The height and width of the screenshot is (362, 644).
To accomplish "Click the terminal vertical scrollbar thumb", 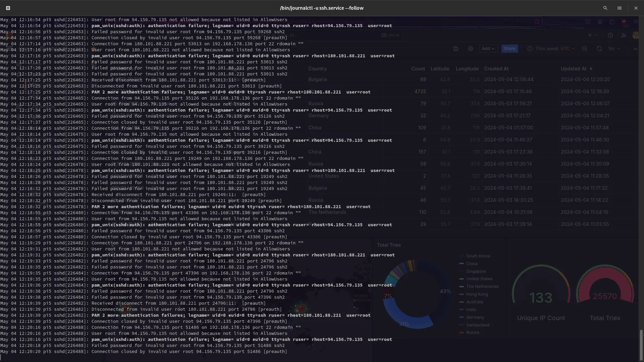I will [641, 345].
